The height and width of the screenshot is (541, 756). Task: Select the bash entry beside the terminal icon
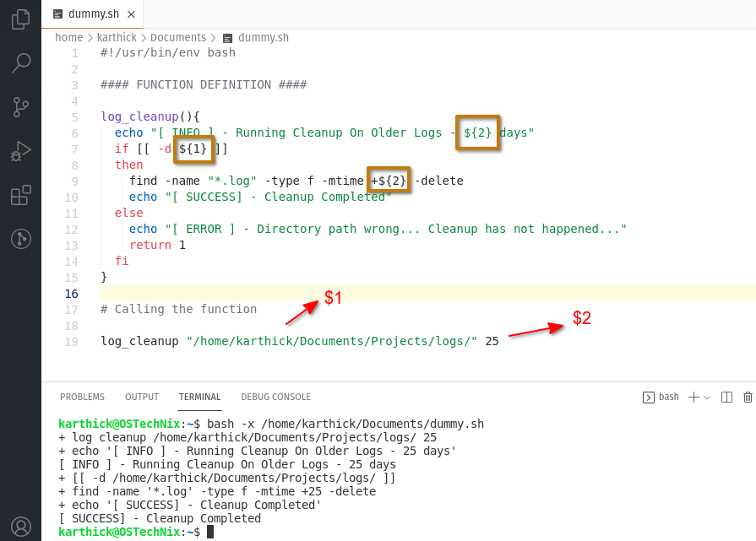pyautogui.click(x=667, y=396)
